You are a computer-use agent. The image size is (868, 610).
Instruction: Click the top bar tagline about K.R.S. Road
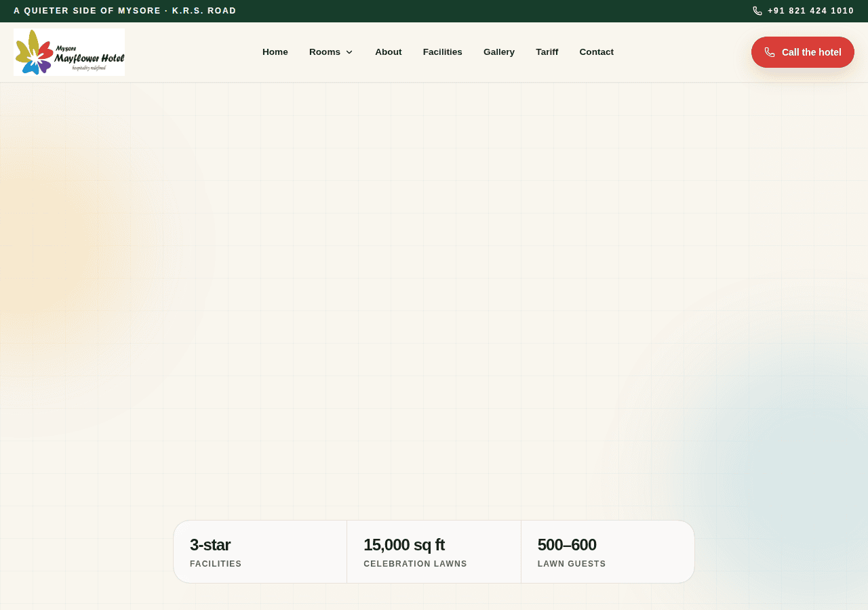125,11
